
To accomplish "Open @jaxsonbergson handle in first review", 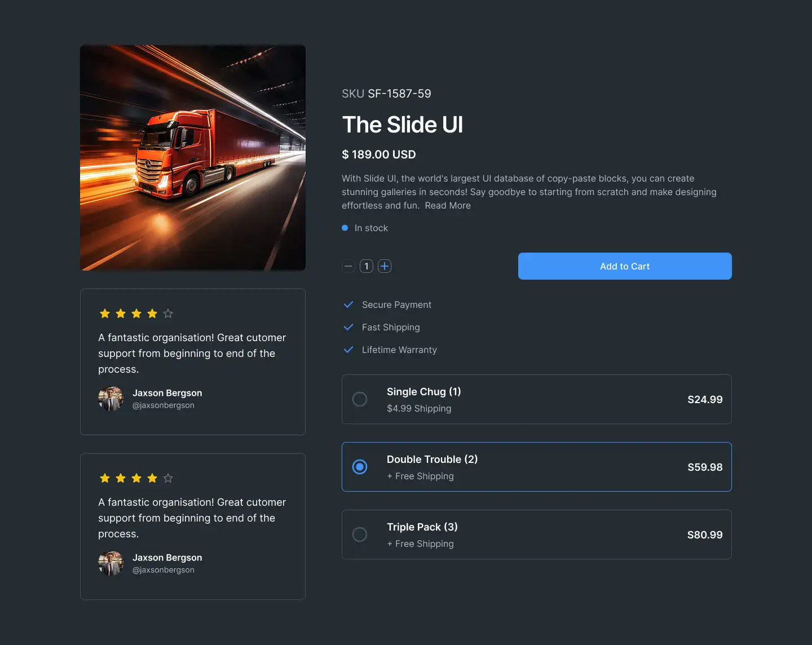I will (x=164, y=405).
